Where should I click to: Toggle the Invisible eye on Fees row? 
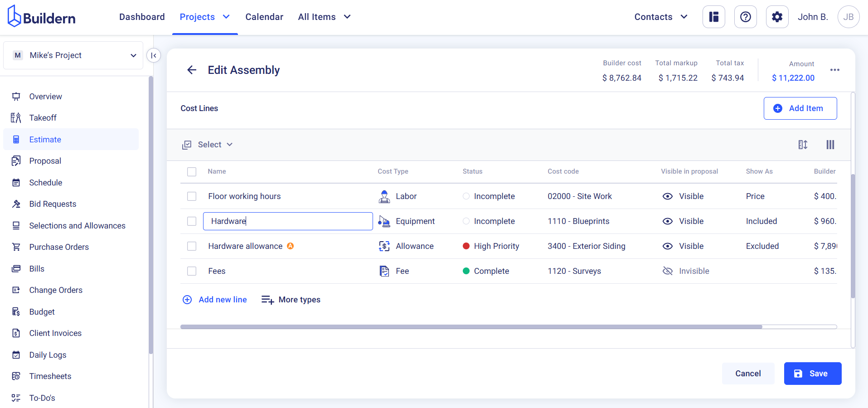pos(667,271)
